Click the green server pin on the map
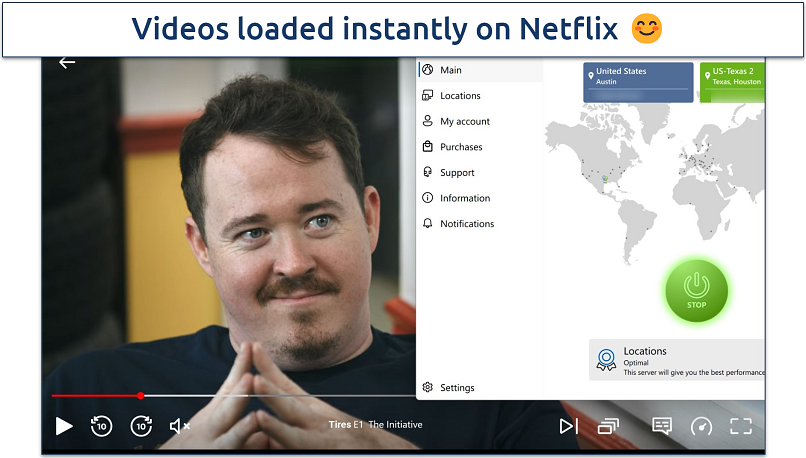Image resolution: width=806 pixels, height=458 pixels. coord(605,179)
